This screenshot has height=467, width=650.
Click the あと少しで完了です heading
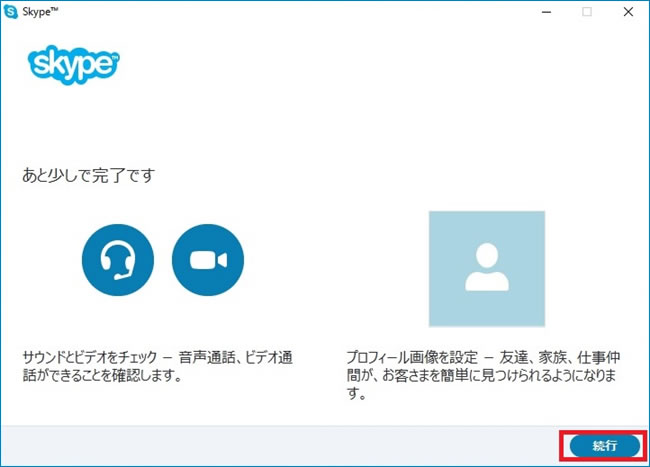pyautogui.click(x=88, y=175)
